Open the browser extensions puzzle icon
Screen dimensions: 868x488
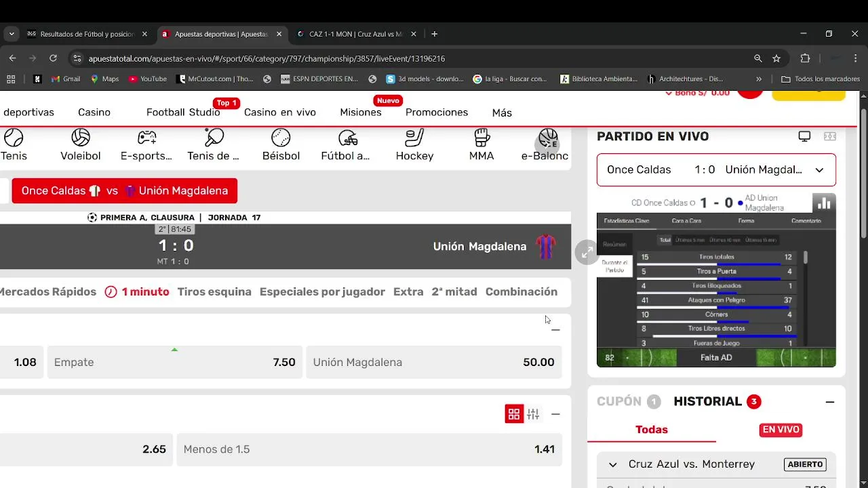click(805, 58)
